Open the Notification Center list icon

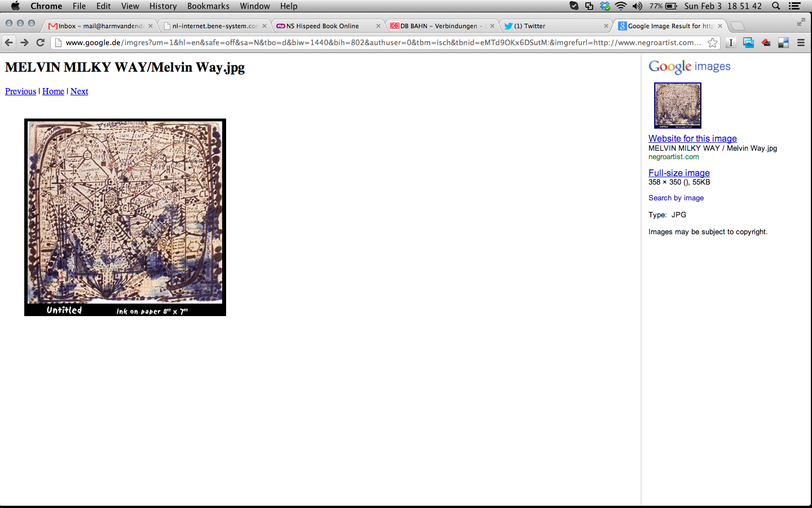795,6
